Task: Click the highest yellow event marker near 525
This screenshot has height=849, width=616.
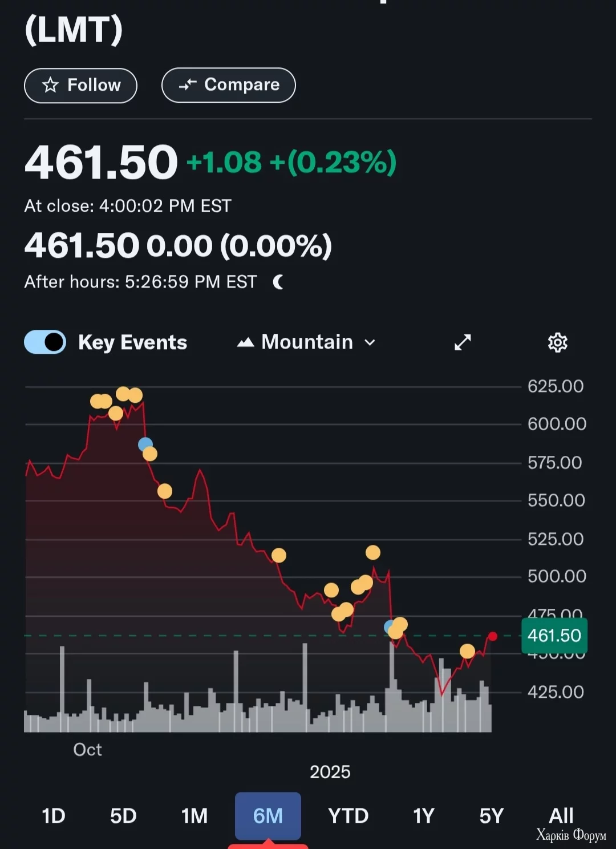Action: [373, 552]
